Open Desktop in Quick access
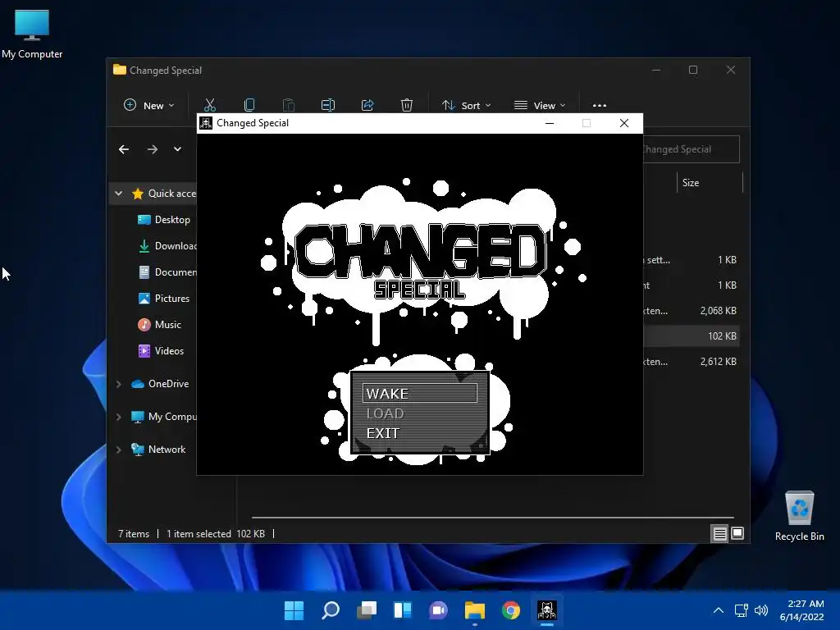The height and width of the screenshot is (630, 840). pyautogui.click(x=163, y=220)
